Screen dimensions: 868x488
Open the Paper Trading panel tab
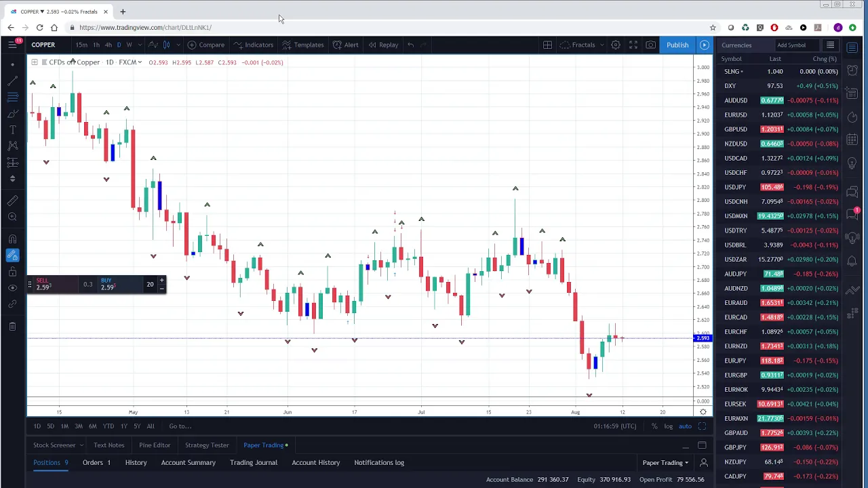coord(266,445)
